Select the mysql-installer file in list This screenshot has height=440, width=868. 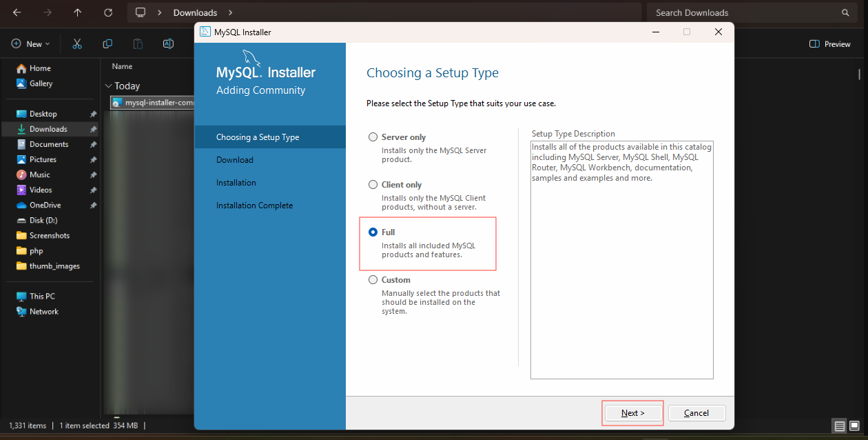[x=154, y=102]
